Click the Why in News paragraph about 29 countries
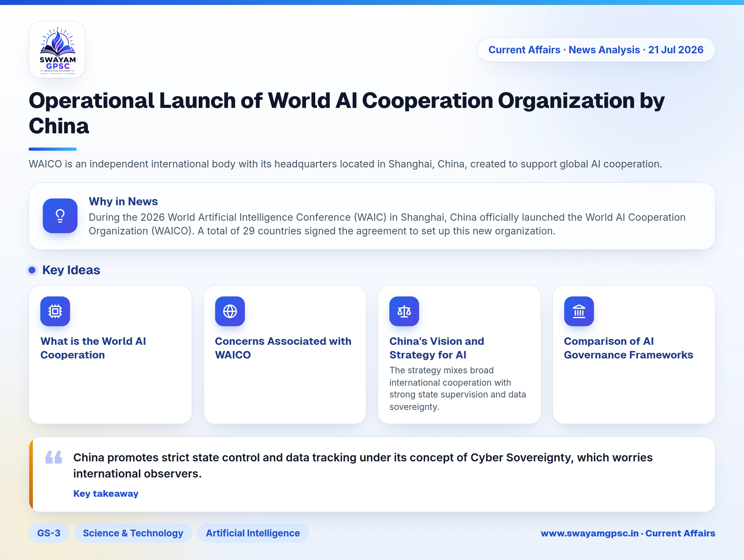Screen dimensions: 744x560 tap(387, 224)
